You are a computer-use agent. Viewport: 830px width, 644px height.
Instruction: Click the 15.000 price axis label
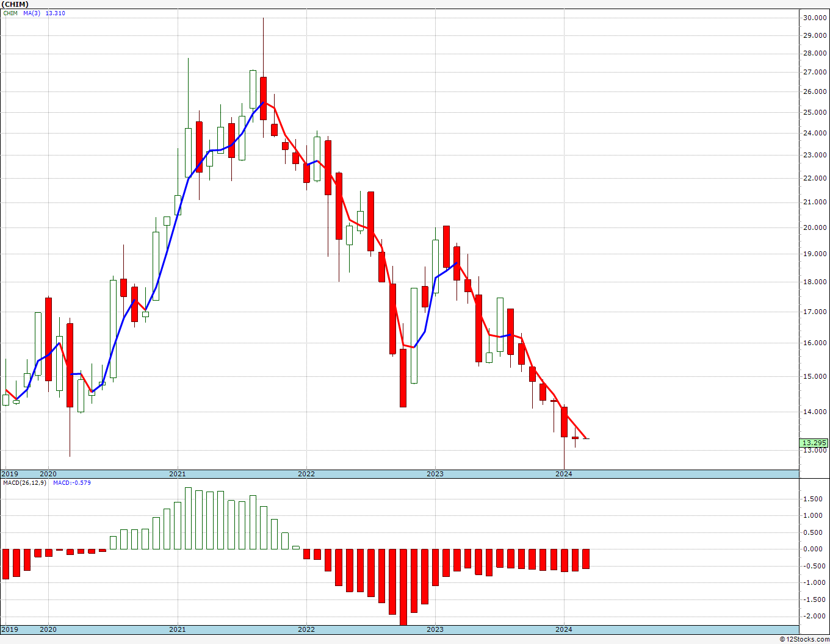pyautogui.click(x=815, y=376)
